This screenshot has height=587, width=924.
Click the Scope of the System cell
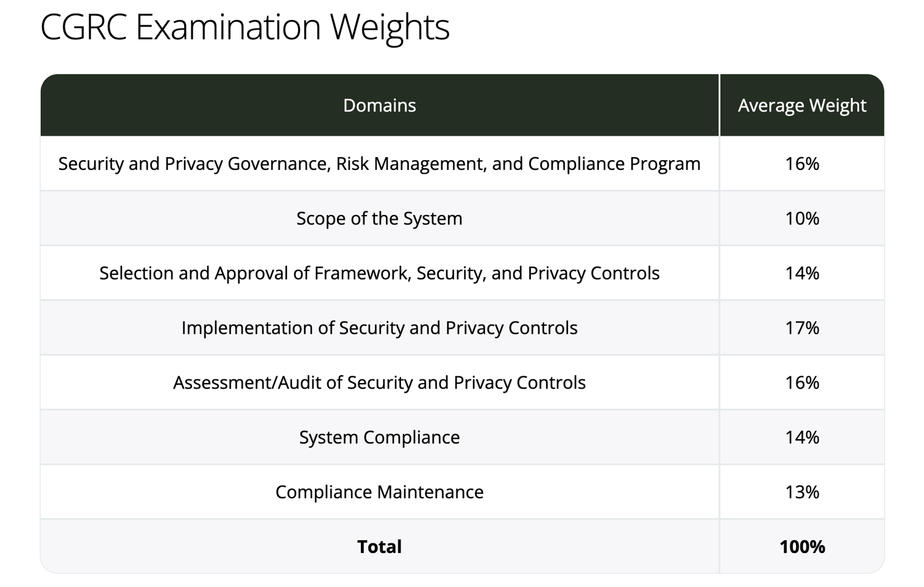pyautogui.click(x=379, y=219)
